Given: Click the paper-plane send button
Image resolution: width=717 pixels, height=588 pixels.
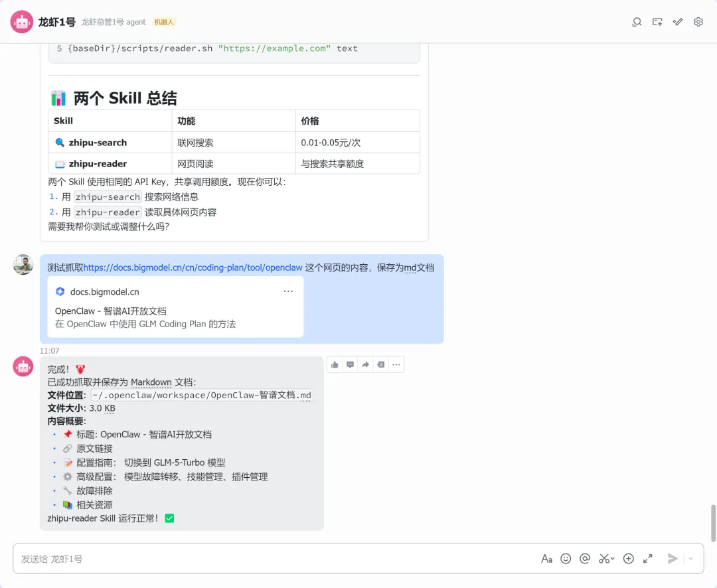Looking at the screenshot, I should pyautogui.click(x=672, y=559).
